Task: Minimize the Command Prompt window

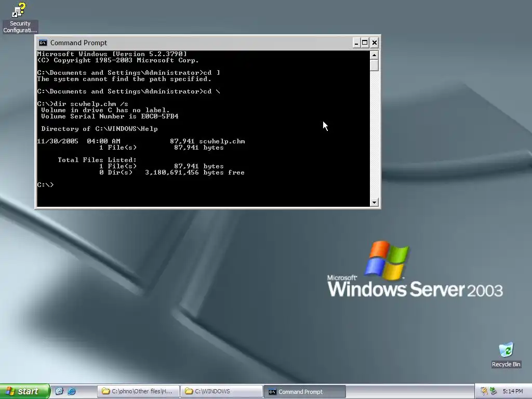Action: pyautogui.click(x=356, y=43)
